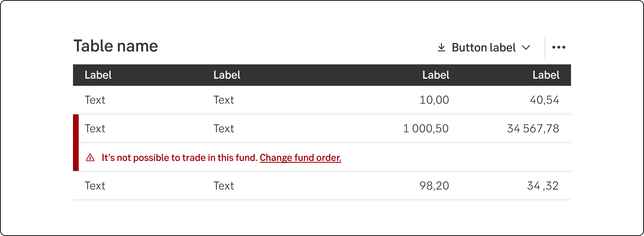Select the cell showing 1 000,50
The width and height of the screenshot is (644, 236).
(x=426, y=129)
